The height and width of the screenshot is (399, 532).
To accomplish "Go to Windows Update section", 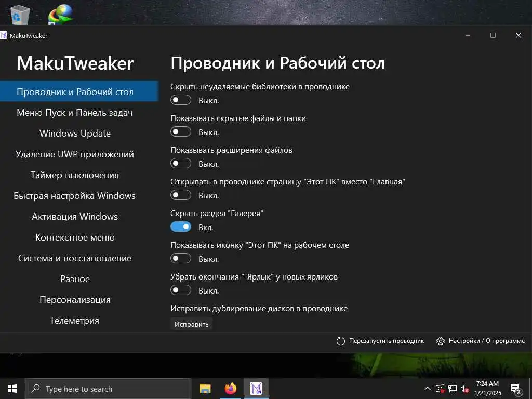I will point(75,134).
